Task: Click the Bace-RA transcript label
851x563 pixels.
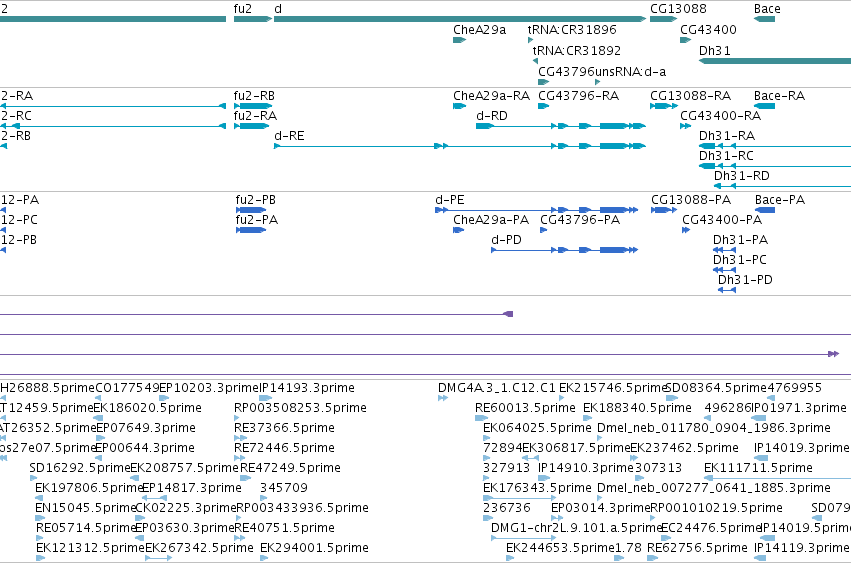Action: point(779,96)
